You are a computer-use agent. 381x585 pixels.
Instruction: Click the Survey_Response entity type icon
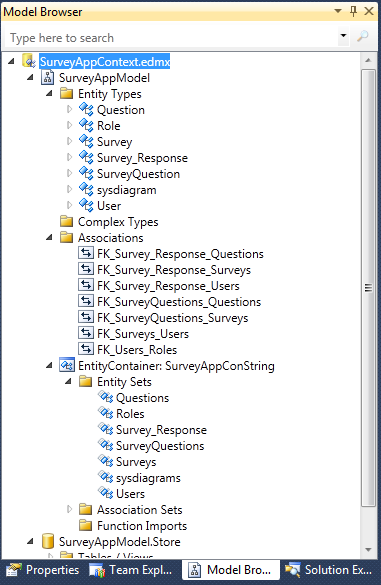tap(86, 158)
